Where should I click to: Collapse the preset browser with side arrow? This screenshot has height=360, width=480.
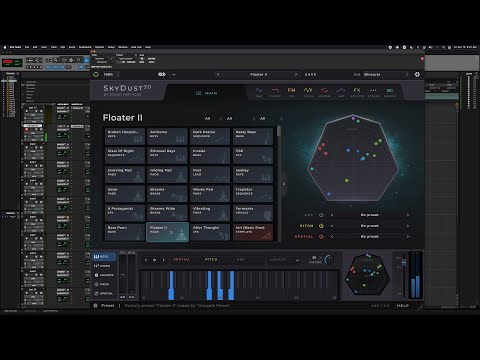click(x=284, y=184)
